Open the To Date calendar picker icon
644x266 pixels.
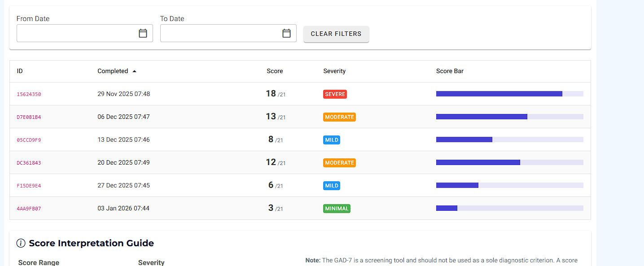(x=286, y=33)
